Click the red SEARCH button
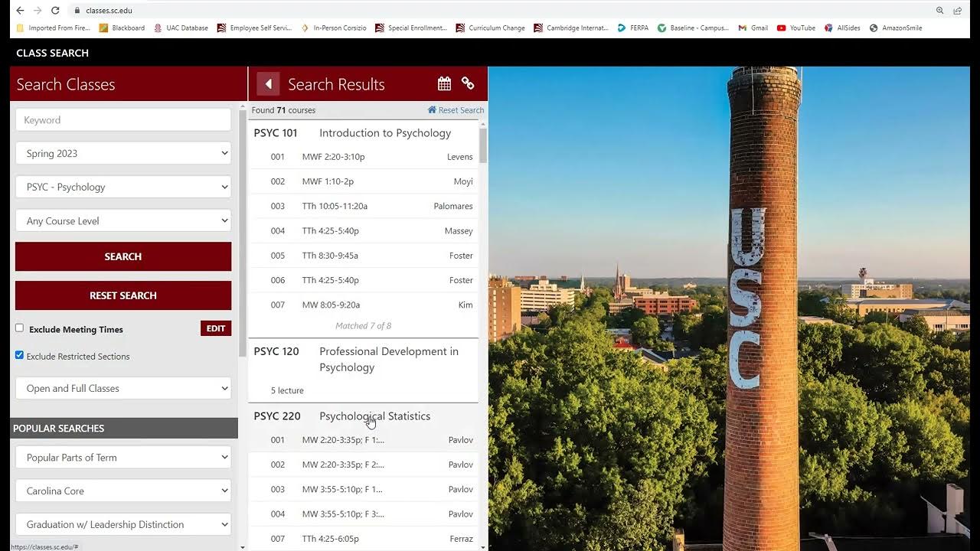Viewport: 980px width, 551px height. (x=123, y=256)
